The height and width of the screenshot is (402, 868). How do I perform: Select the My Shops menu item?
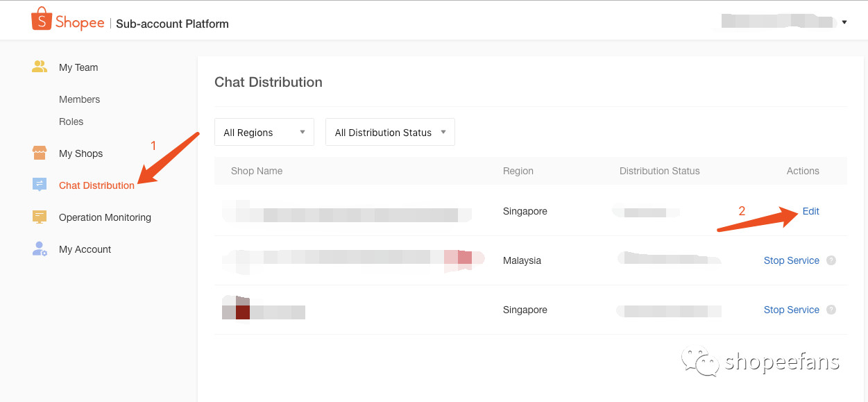pyautogui.click(x=80, y=153)
